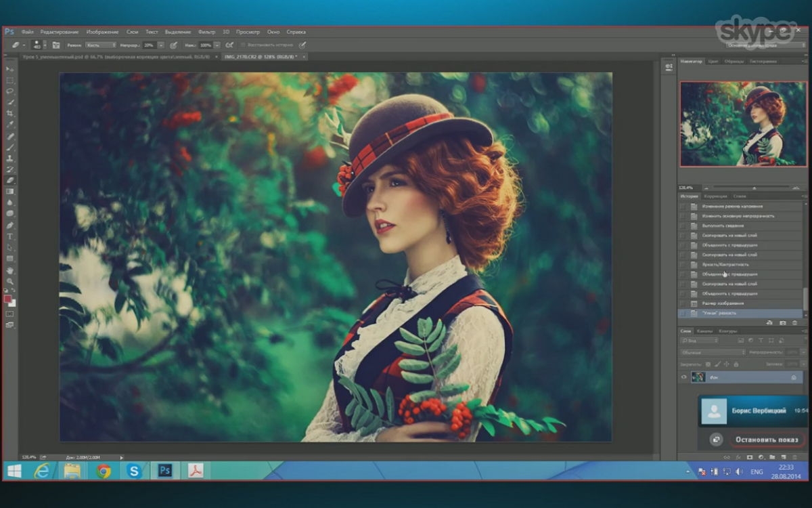Enable airbrush build-up icon in options bar

pos(229,45)
